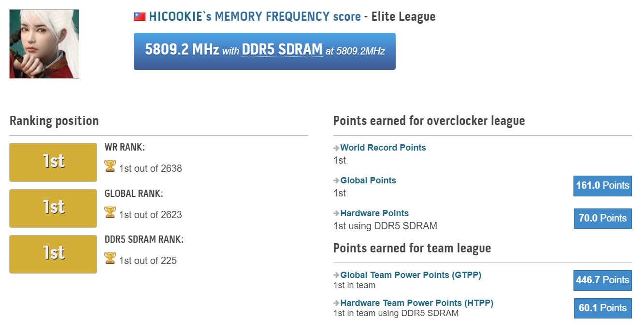Open HICOOKIE's profile avatar picture
Image resolution: width=644 pixels, height=332 pixels.
click(x=44, y=44)
